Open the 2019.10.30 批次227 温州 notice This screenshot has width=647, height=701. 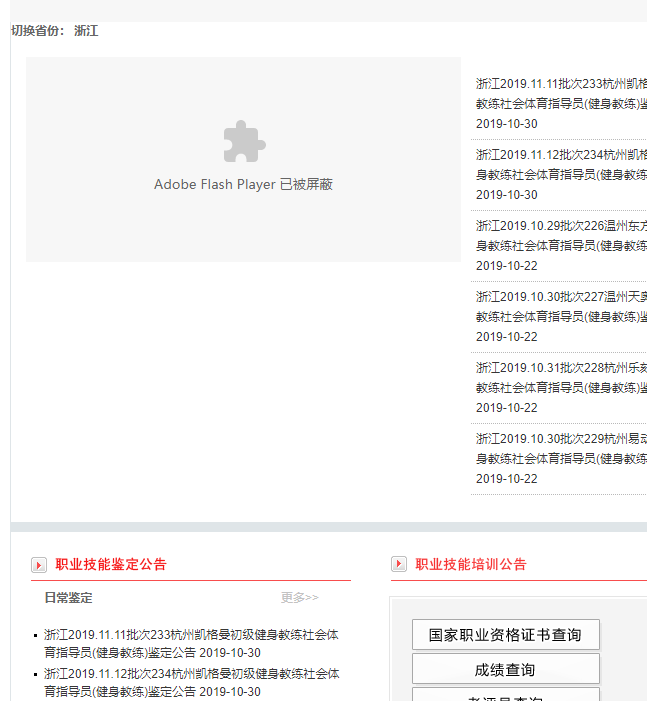[x=561, y=307]
